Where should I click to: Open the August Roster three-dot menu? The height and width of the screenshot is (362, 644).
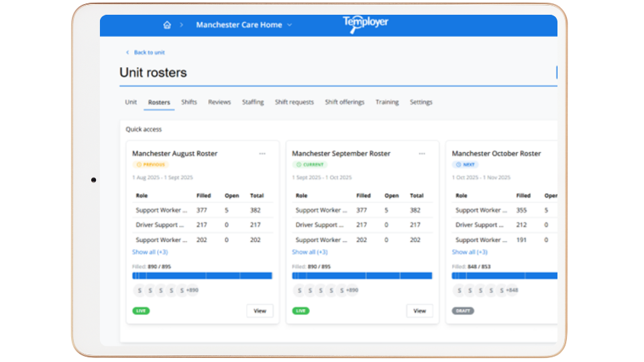262,154
